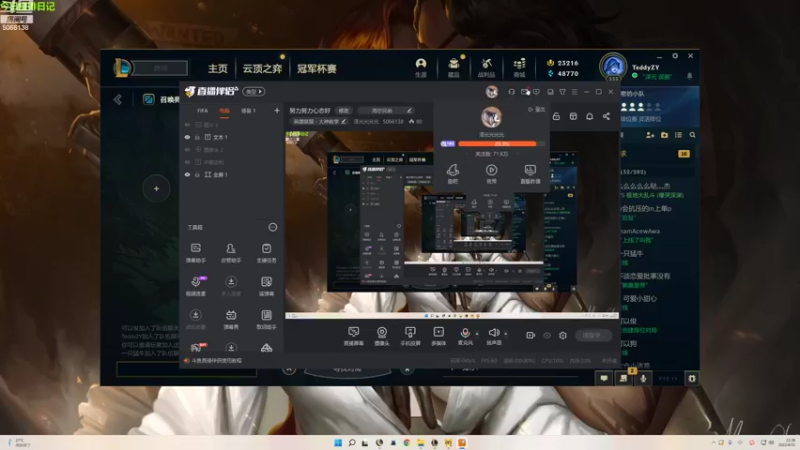Click the share icon in broadcast toolbar
Image resolution: width=800 pixels, height=450 pixels.
[606, 116]
